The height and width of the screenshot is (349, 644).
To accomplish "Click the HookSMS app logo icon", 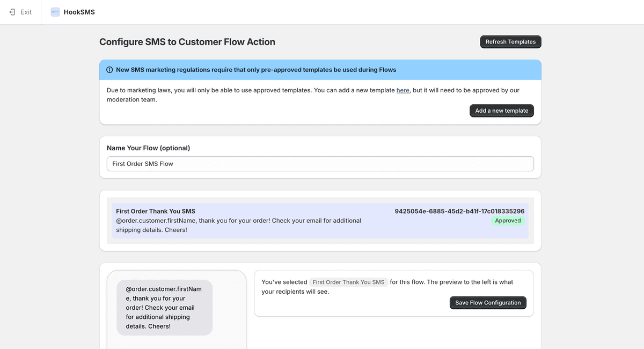I will pyautogui.click(x=55, y=12).
